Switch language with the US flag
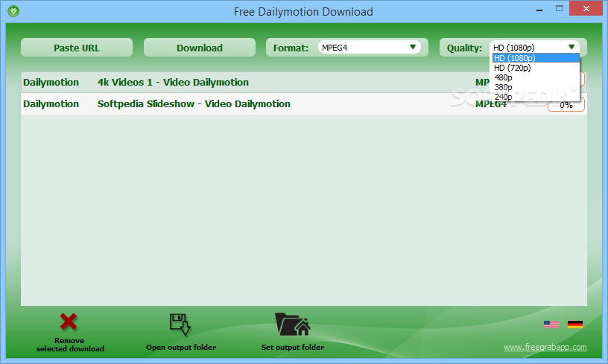 pyautogui.click(x=551, y=324)
